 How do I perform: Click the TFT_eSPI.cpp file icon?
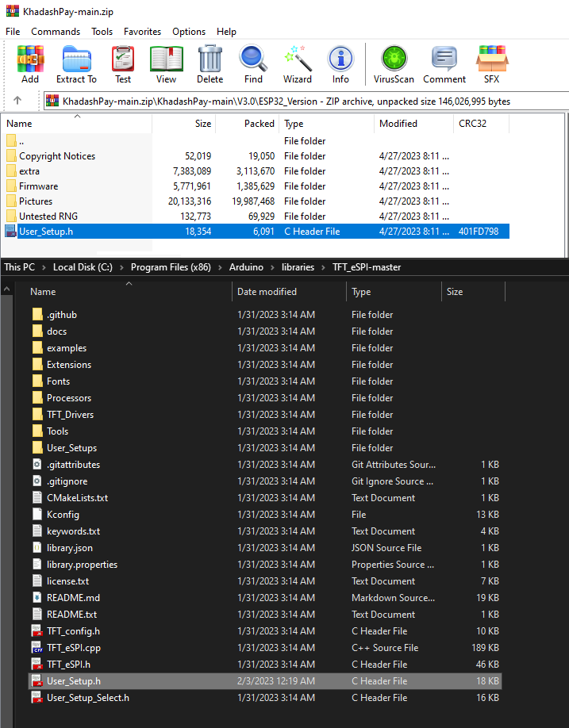click(37, 647)
